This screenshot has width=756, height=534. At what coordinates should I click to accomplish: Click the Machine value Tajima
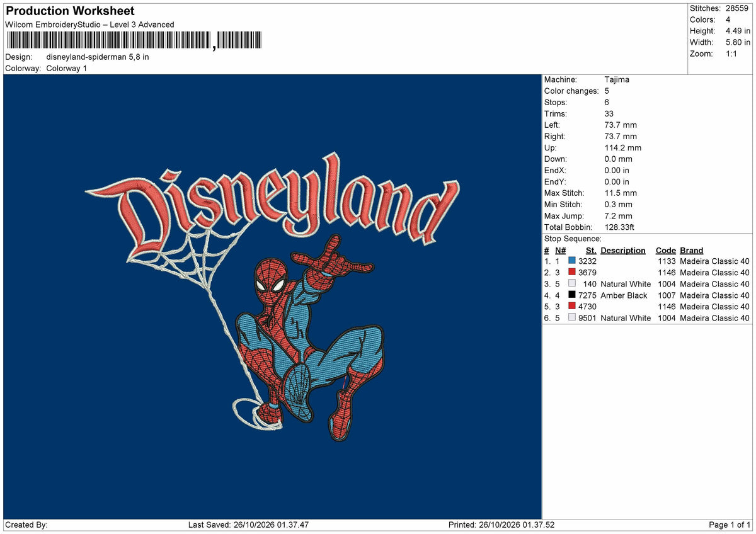617,79
